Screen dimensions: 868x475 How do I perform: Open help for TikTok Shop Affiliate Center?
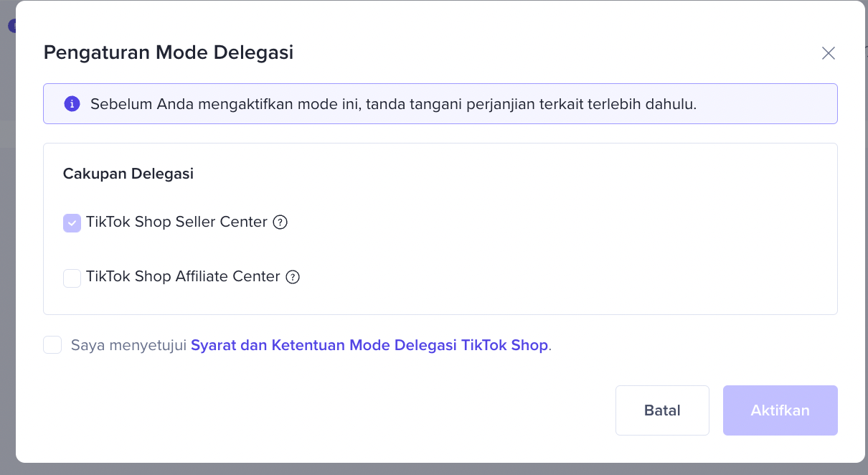pos(293,277)
